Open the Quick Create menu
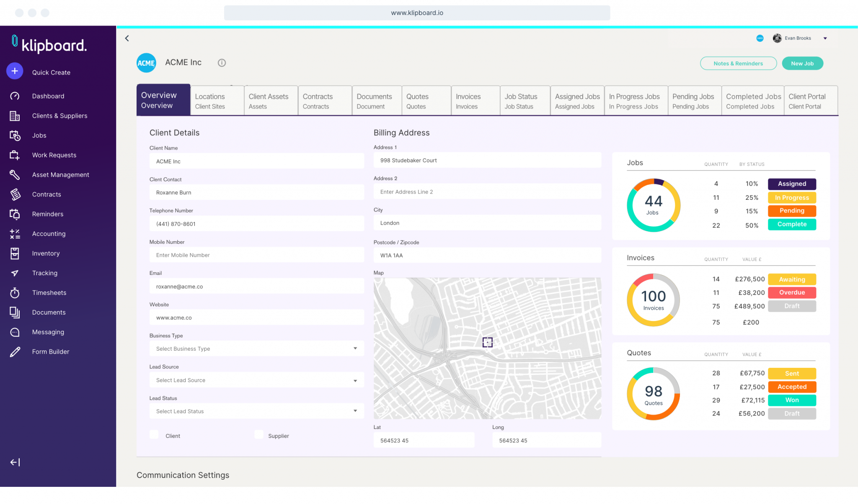Viewport: 858px width, 504px height. (15, 71)
